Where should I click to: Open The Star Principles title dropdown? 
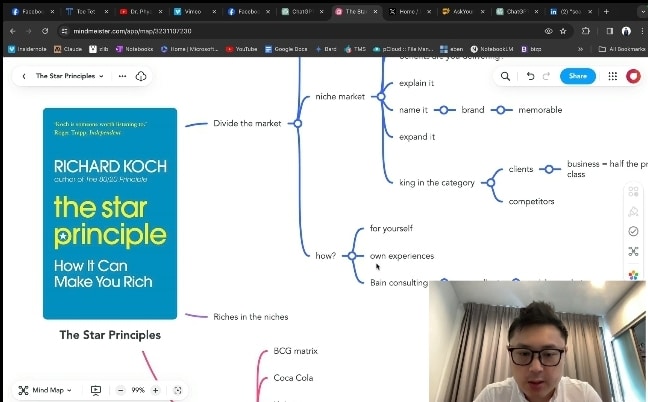click(69, 76)
